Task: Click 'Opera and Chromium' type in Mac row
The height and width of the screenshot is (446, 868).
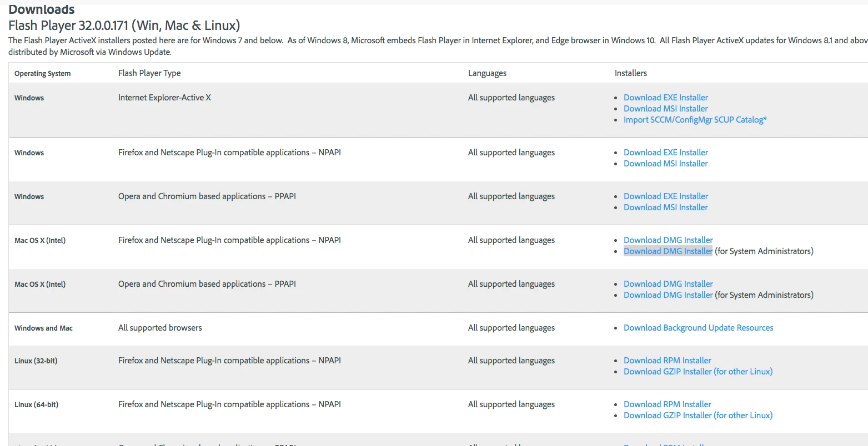Action: 207,284
